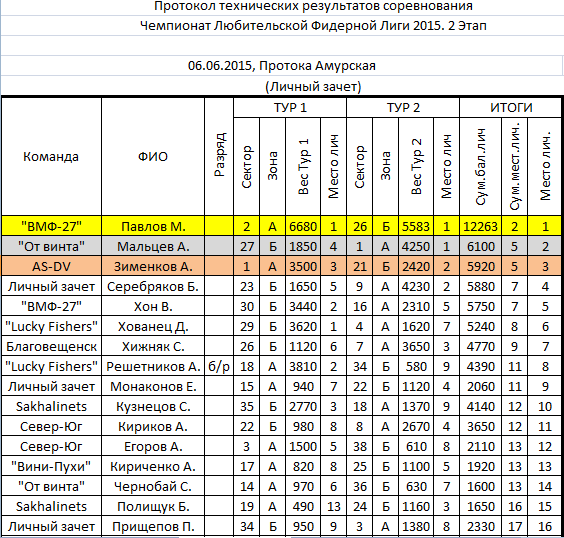
Task: Click the ФИО column header cell
Action: (153, 156)
